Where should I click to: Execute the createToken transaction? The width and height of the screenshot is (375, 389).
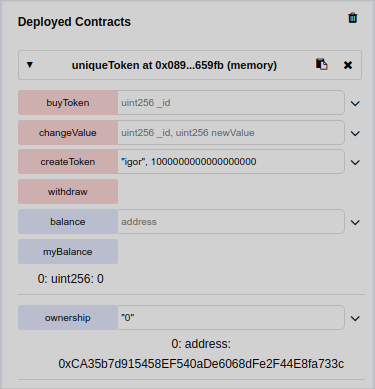point(68,162)
